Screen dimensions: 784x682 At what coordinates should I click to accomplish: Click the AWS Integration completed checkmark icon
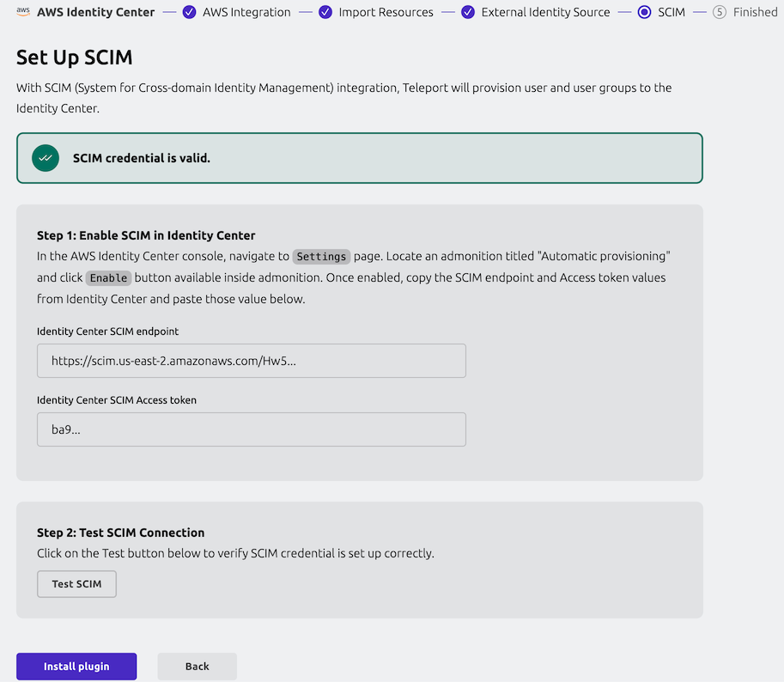point(189,12)
